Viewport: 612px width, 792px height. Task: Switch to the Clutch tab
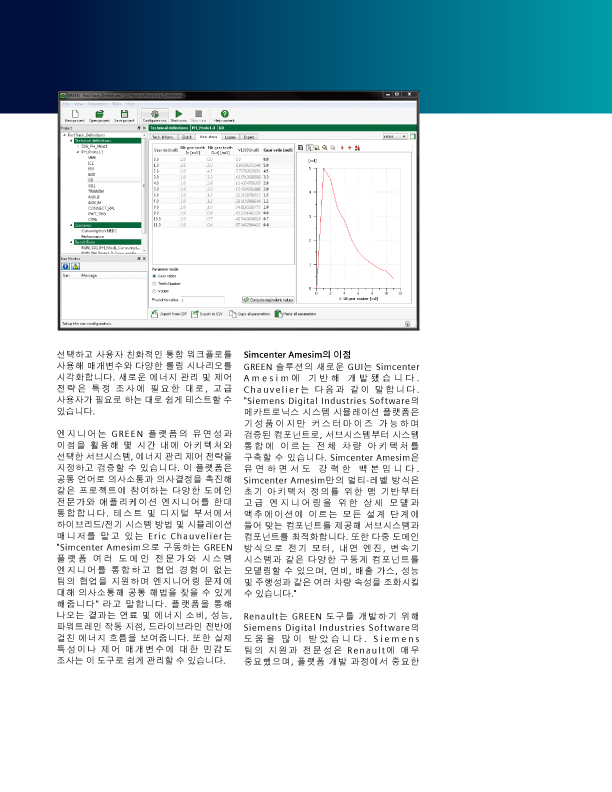(187, 137)
